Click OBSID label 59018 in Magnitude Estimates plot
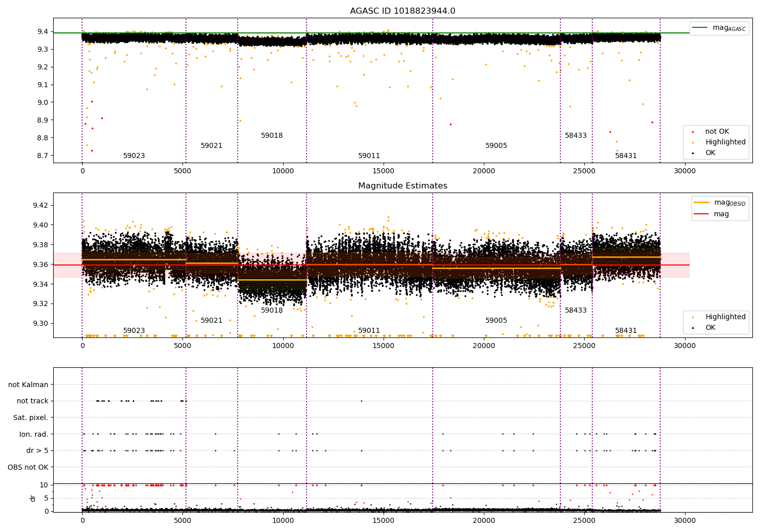 pyautogui.click(x=272, y=311)
